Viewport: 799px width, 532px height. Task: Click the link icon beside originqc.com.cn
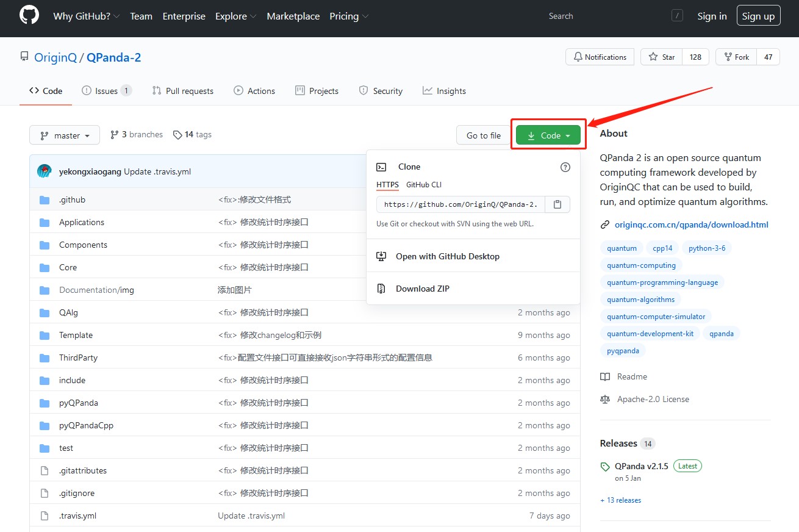605,225
